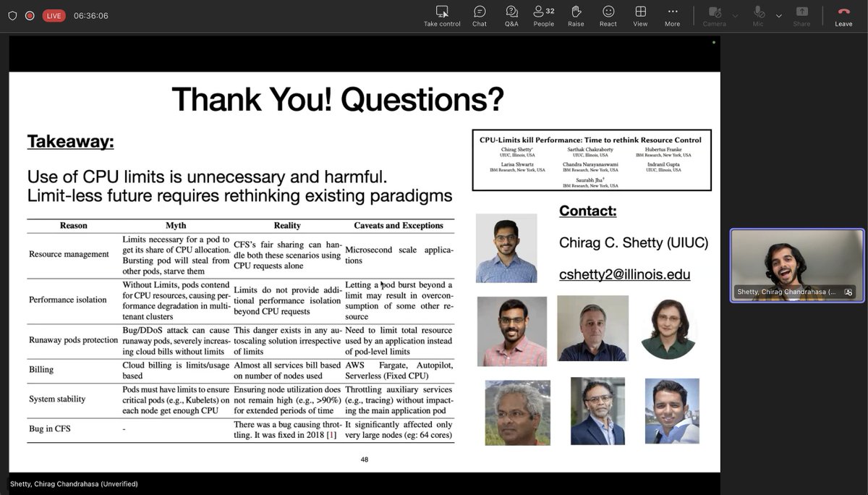Open the Q&A panel

[x=511, y=16]
